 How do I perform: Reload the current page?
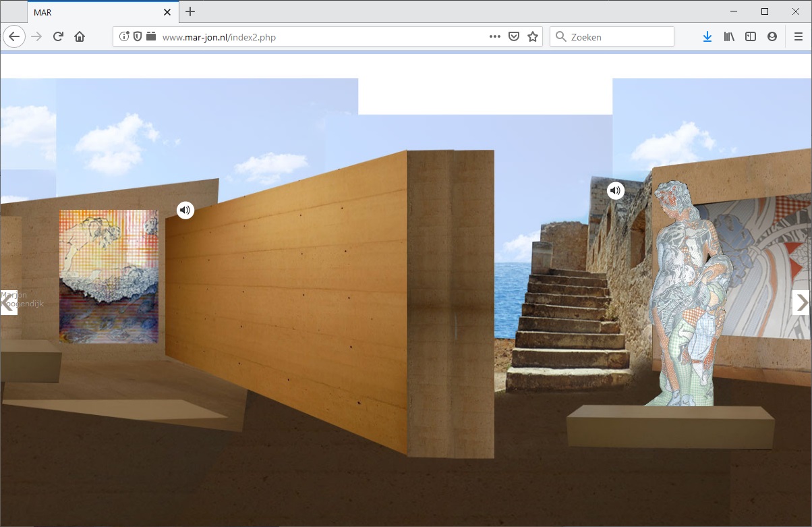pyautogui.click(x=58, y=37)
